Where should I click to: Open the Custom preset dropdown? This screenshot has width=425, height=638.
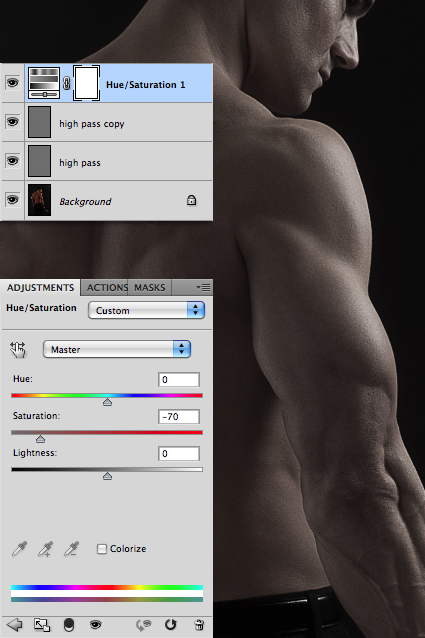coord(146,310)
